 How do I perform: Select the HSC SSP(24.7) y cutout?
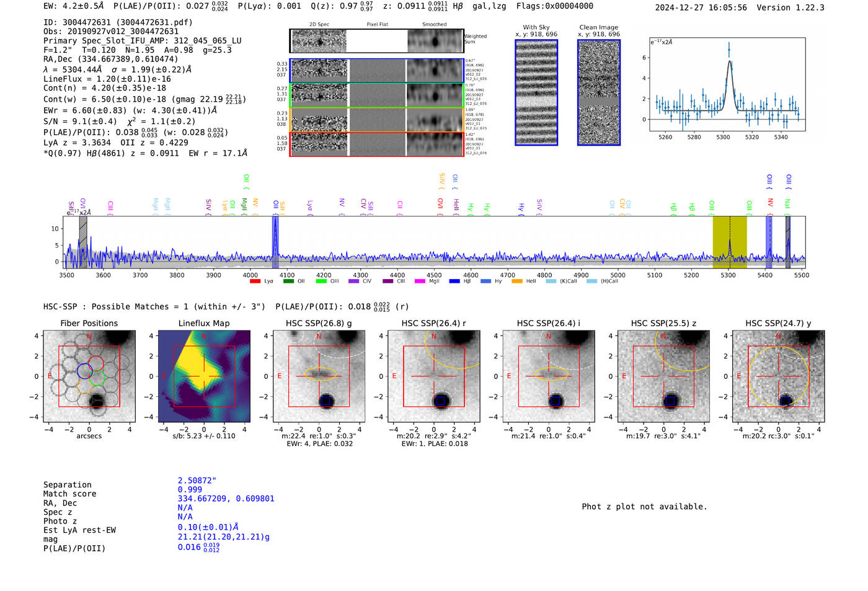(x=779, y=376)
